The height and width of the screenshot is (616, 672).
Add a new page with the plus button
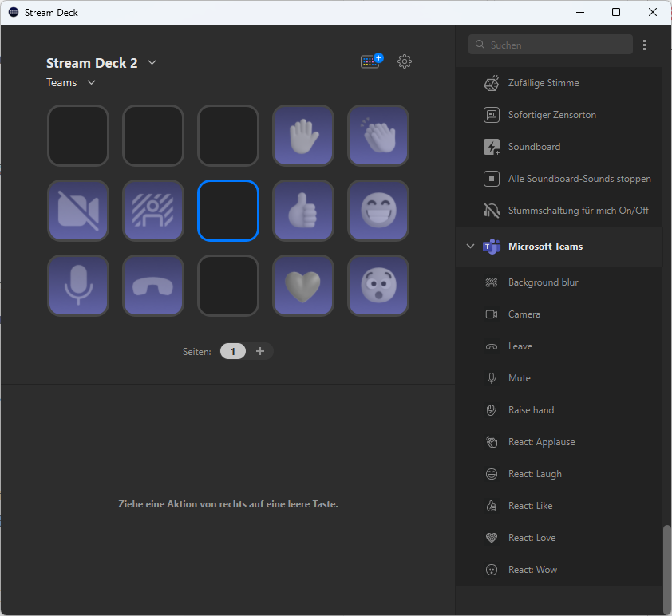click(x=259, y=351)
